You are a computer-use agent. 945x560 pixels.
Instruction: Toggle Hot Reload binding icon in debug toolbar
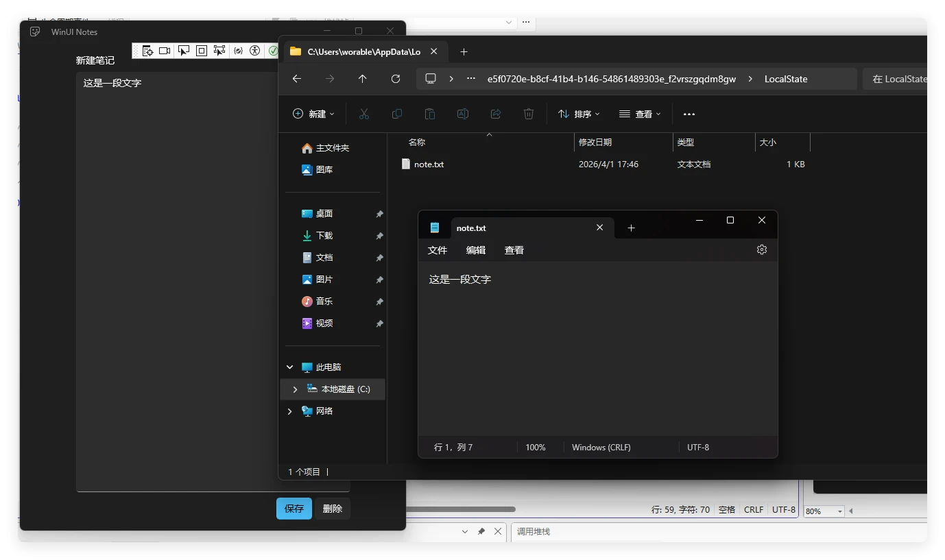pos(238,51)
